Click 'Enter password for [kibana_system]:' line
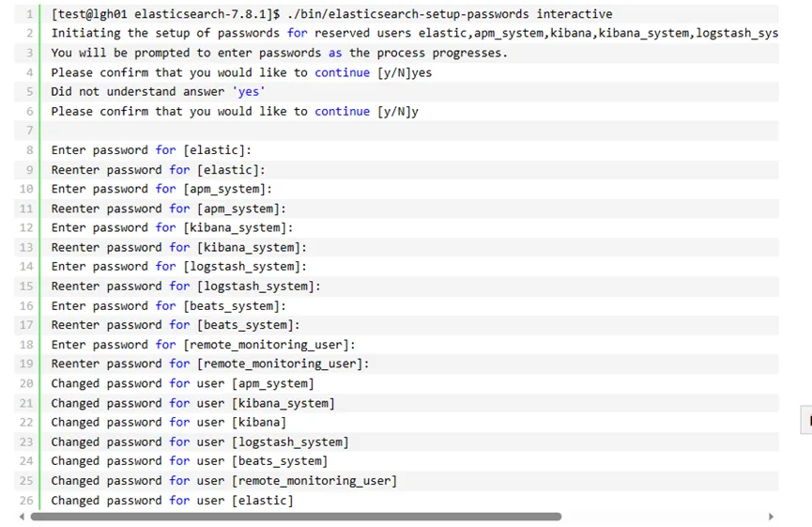 (x=172, y=228)
